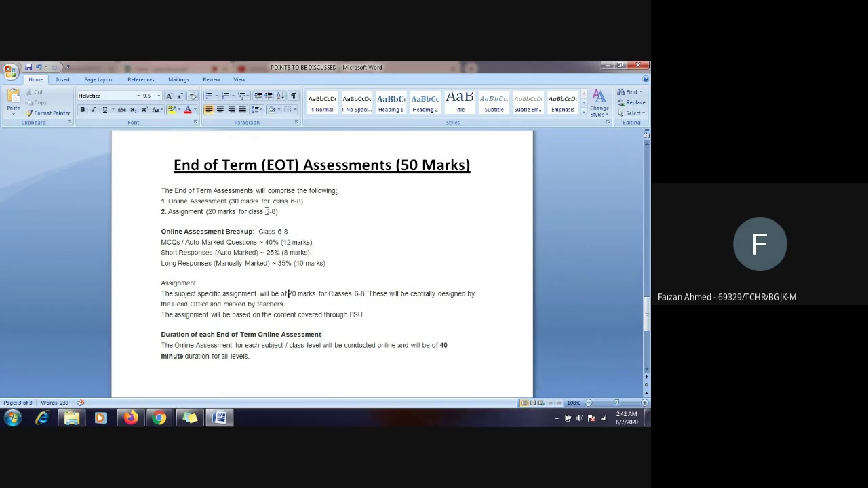Toggle bold formatting

pyautogui.click(x=83, y=110)
